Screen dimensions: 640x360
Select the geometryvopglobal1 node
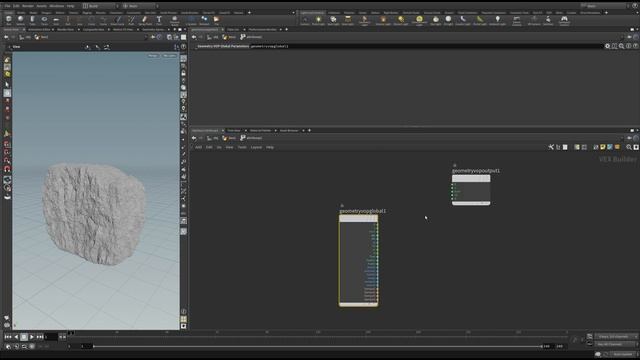[x=358, y=260]
